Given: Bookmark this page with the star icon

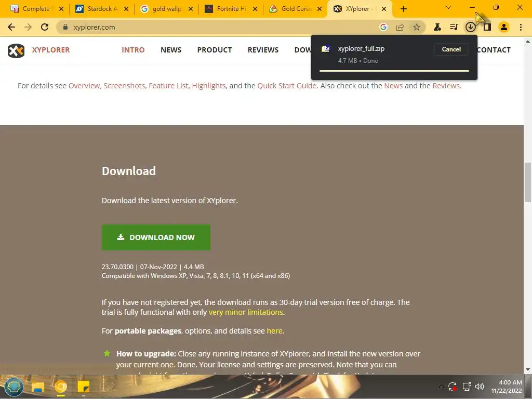Looking at the screenshot, I should 417,27.
